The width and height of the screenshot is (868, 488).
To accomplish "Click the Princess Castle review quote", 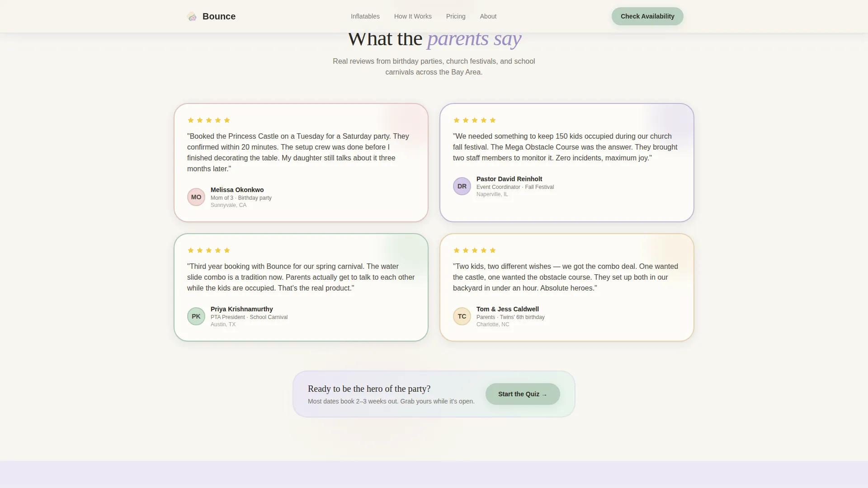I will [x=299, y=152].
